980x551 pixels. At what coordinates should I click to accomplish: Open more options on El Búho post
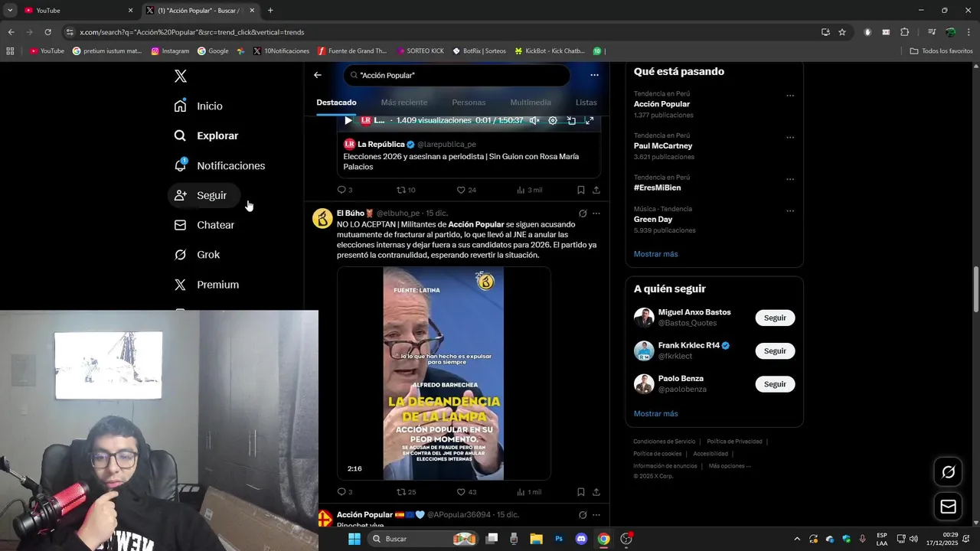pos(596,214)
